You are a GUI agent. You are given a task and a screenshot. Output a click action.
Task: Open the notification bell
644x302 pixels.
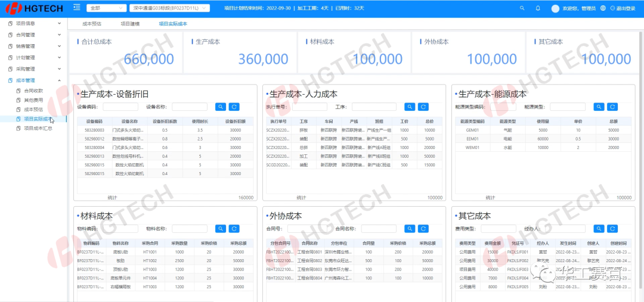pos(538,8)
